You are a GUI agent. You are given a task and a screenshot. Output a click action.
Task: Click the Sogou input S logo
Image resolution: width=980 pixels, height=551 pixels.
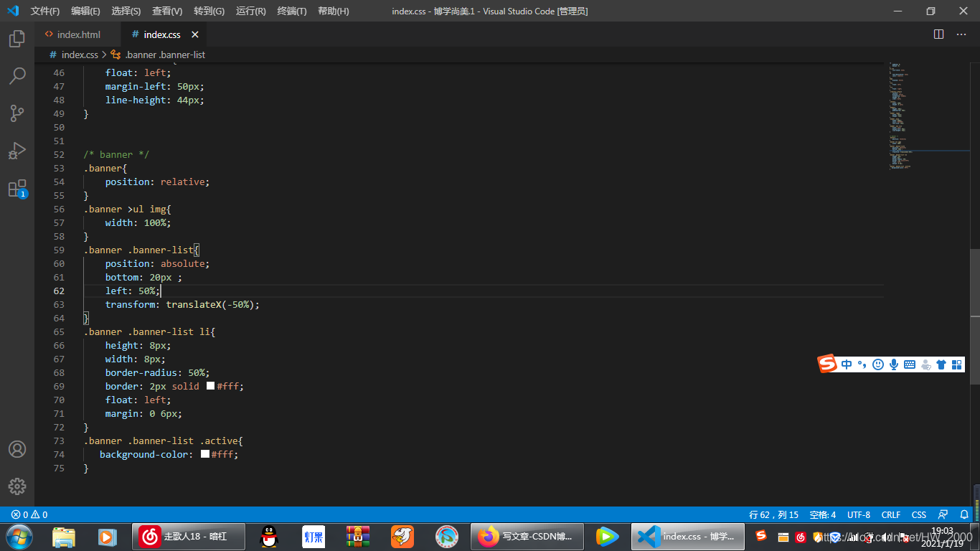[828, 364]
